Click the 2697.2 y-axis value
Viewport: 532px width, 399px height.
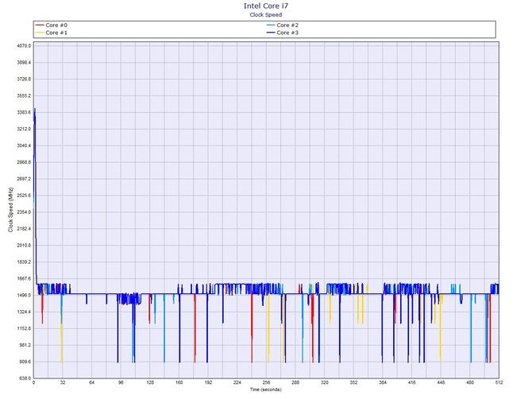pyautogui.click(x=24, y=179)
